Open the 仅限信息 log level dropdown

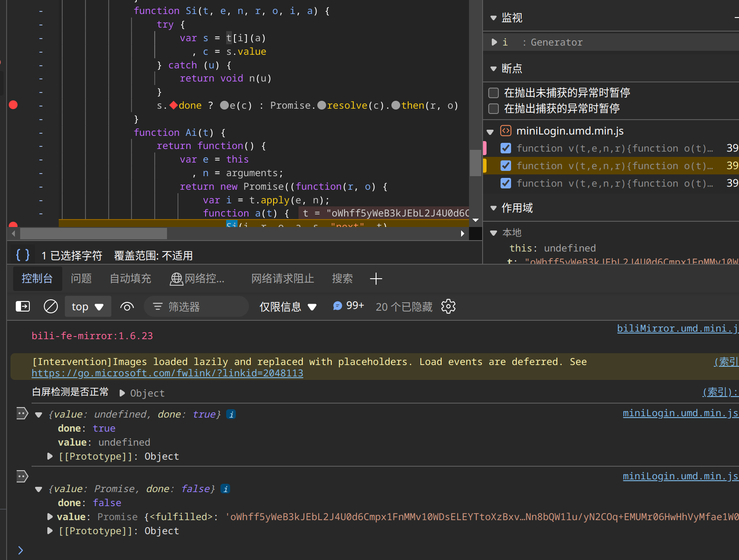pyautogui.click(x=288, y=306)
